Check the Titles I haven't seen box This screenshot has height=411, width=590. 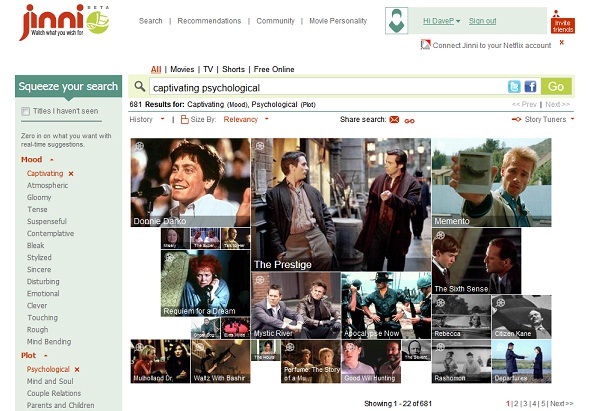point(25,111)
